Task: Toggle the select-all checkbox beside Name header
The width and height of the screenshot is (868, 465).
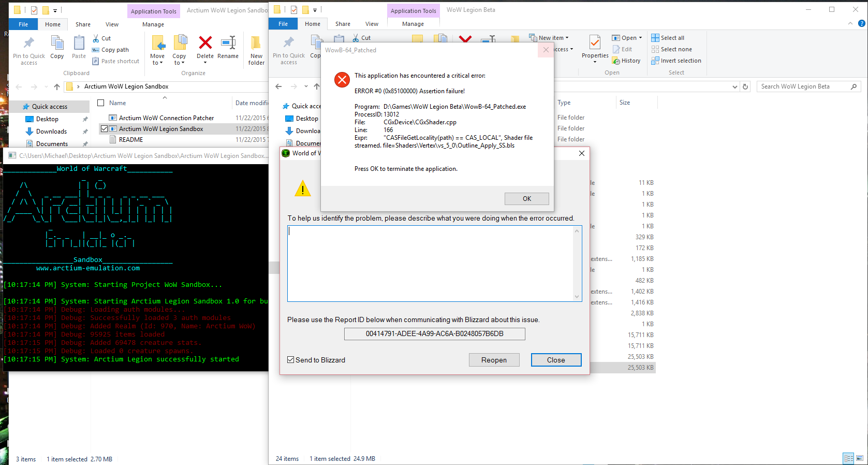Action: pos(101,103)
